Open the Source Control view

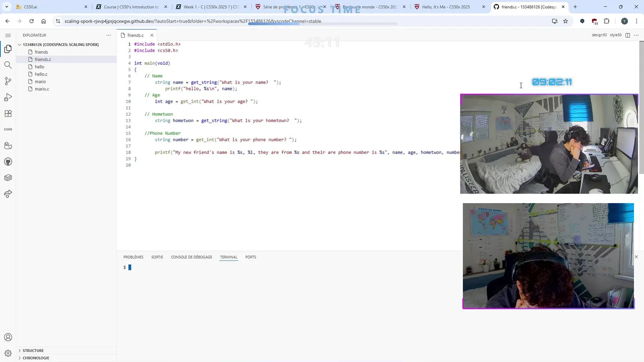click(8, 81)
